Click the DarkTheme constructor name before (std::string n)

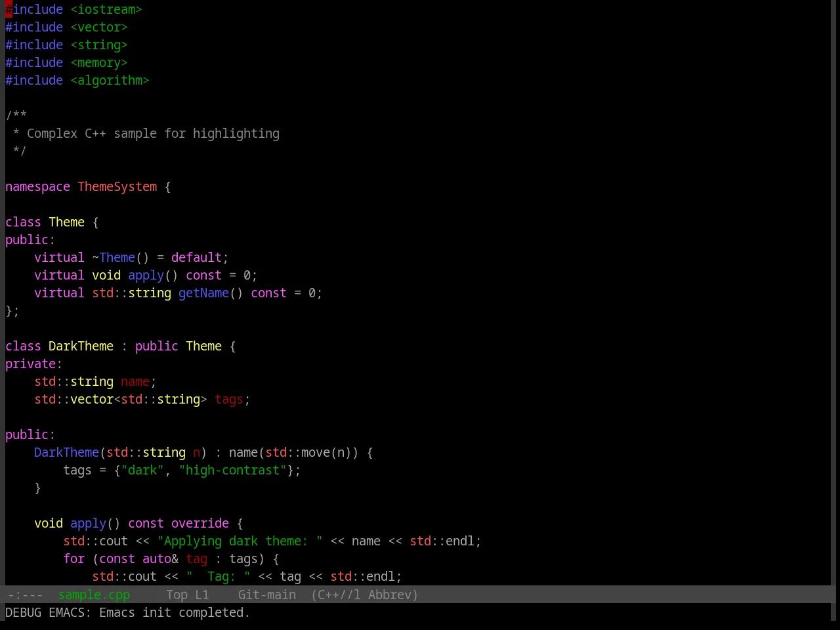pos(66,452)
